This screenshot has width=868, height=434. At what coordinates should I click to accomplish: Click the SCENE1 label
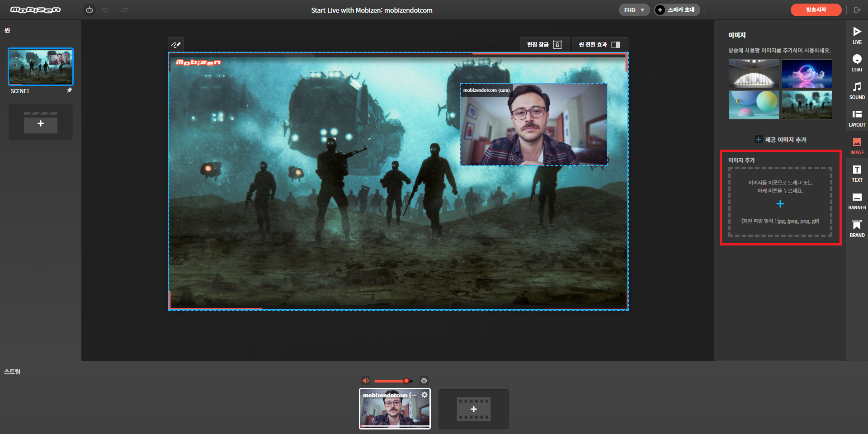(x=20, y=91)
